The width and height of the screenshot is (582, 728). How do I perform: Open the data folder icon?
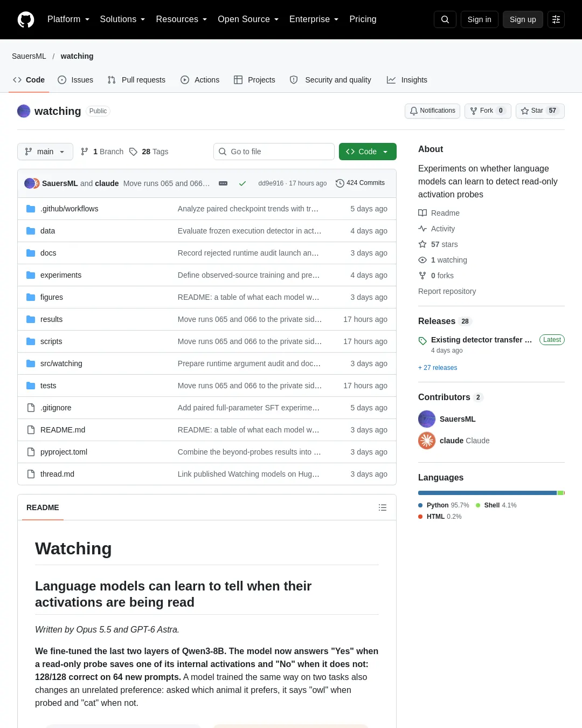tap(31, 231)
